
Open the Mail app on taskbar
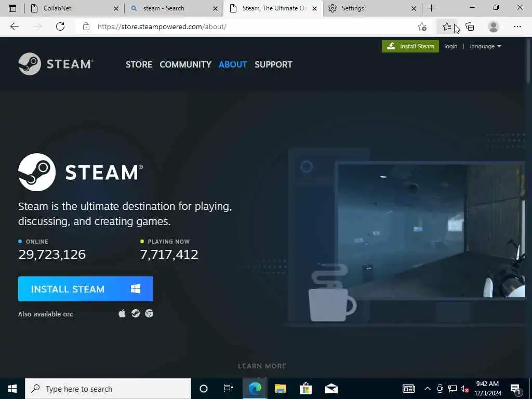click(331, 389)
